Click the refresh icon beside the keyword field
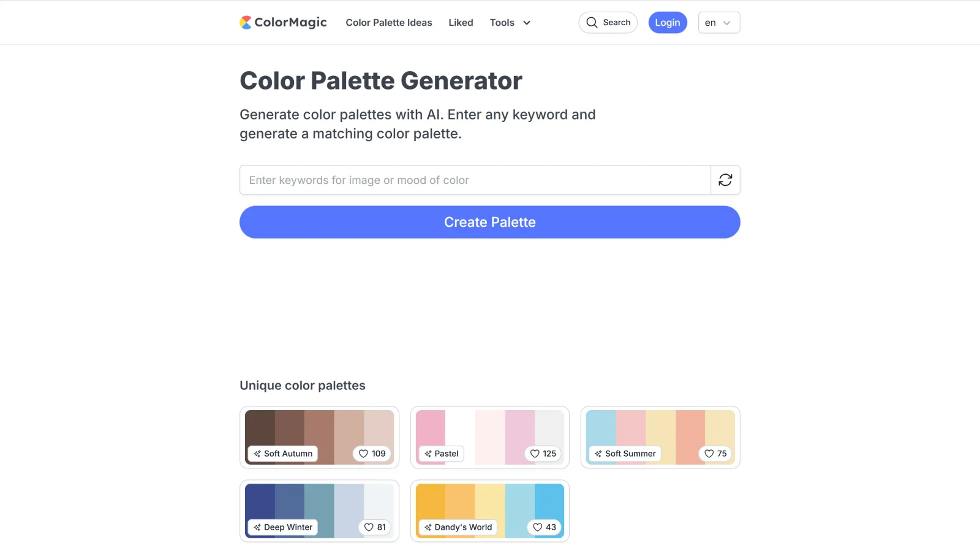 725,180
